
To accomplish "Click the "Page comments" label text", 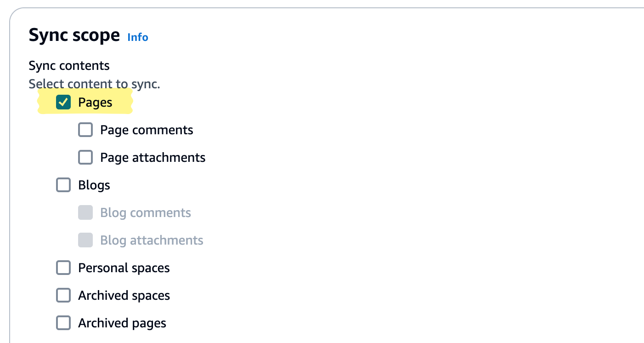I will (x=147, y=130).
